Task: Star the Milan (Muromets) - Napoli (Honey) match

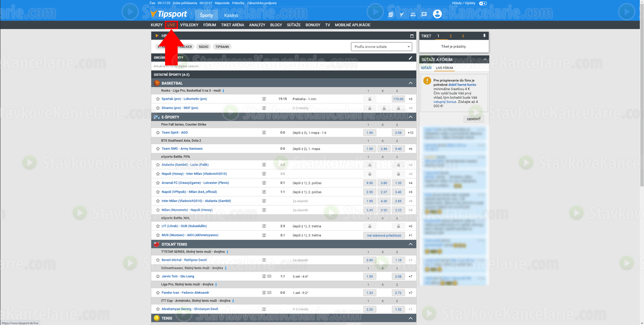Action: (158, 210)
